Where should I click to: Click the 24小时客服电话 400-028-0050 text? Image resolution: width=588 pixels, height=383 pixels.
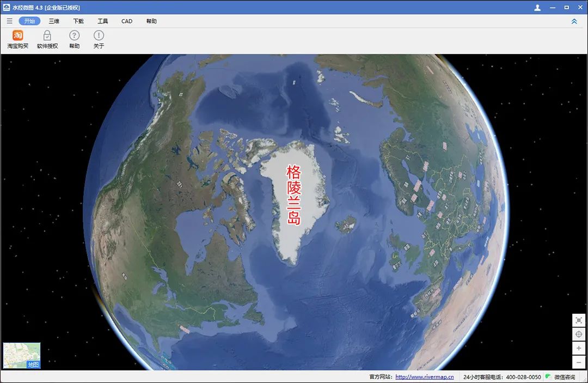point(502,377)
